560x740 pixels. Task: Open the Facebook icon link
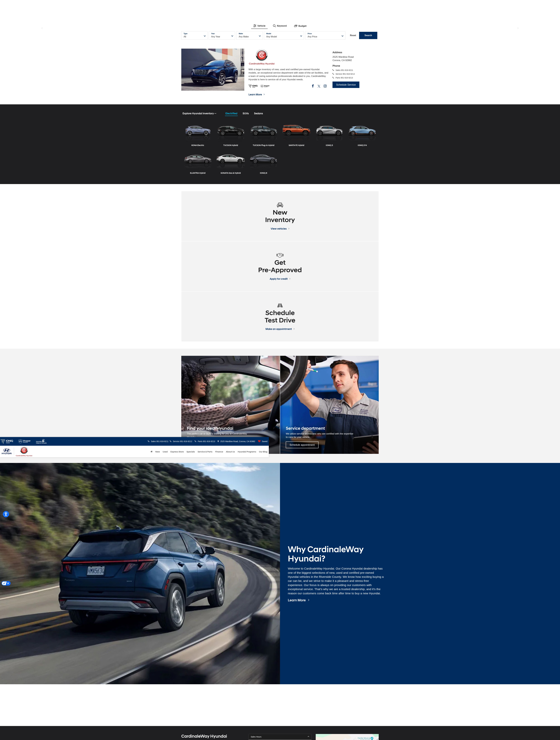point(313,86)
